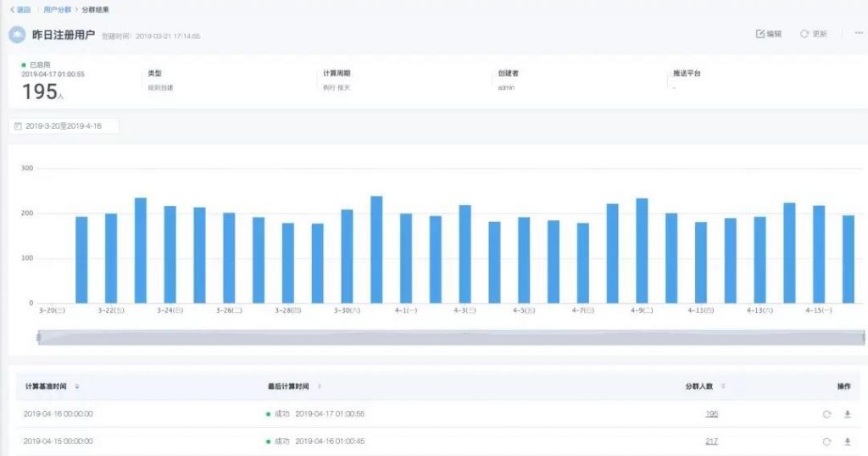This screenshot has height=456, width=868.
Task: Click the left handle of chart range slider
Action: coord(38,337)
